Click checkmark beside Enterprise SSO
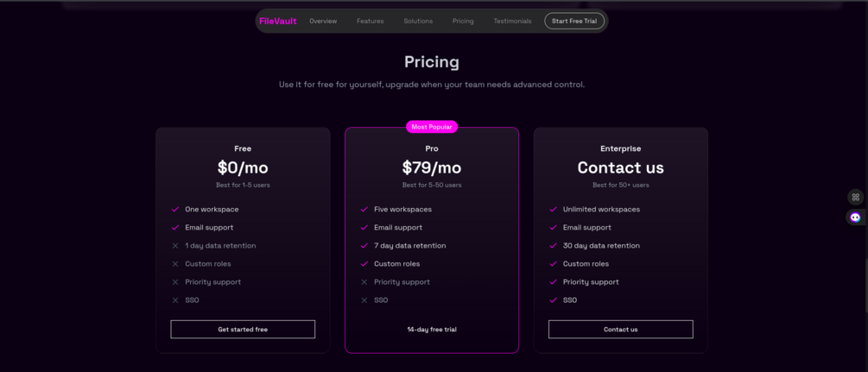868x372 pixels. 554,300
